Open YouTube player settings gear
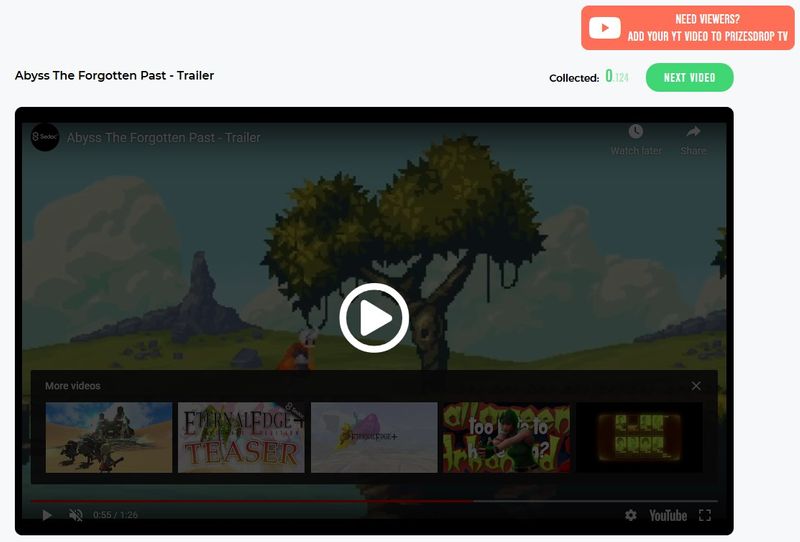Screen dimensions: 800x542 click(x=631, y=515)
